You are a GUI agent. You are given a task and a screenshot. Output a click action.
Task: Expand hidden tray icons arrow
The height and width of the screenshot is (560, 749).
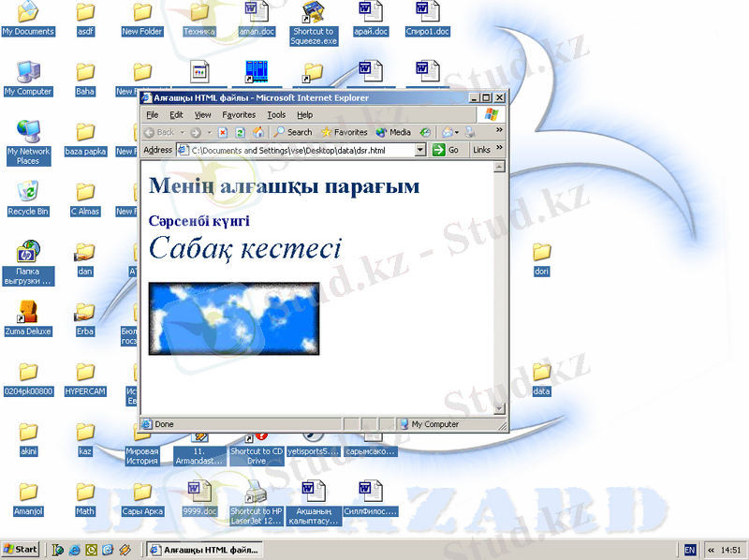[712, 550]
